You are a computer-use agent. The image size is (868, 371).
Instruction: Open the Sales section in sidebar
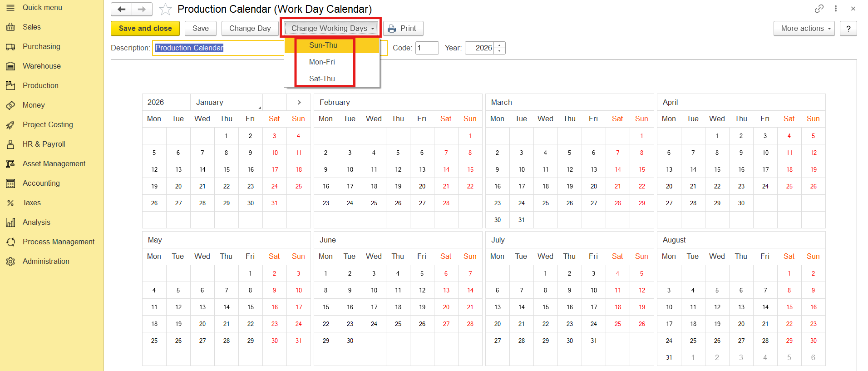[x=31, y=27]
